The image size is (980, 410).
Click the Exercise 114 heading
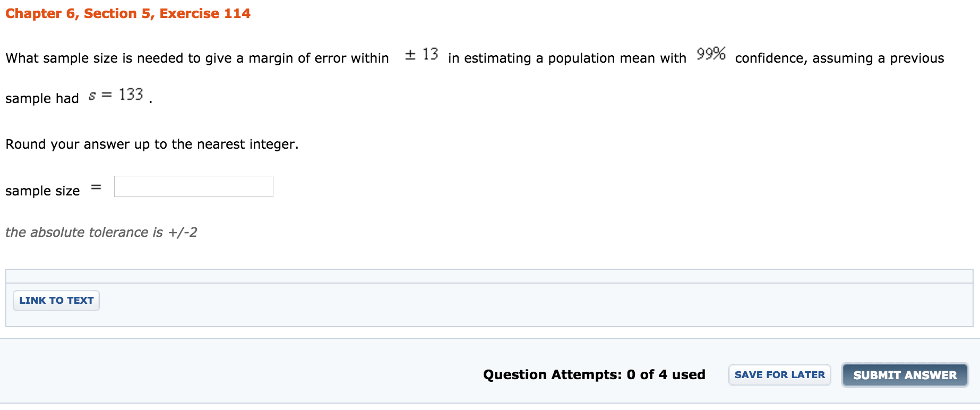212,13
